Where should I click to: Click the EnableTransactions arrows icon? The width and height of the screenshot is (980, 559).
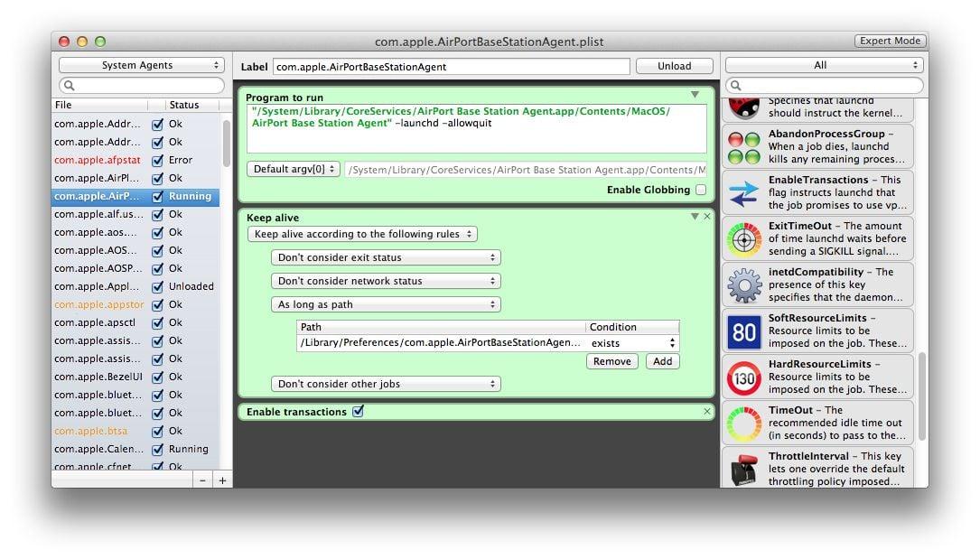click(x=743, y=193)
